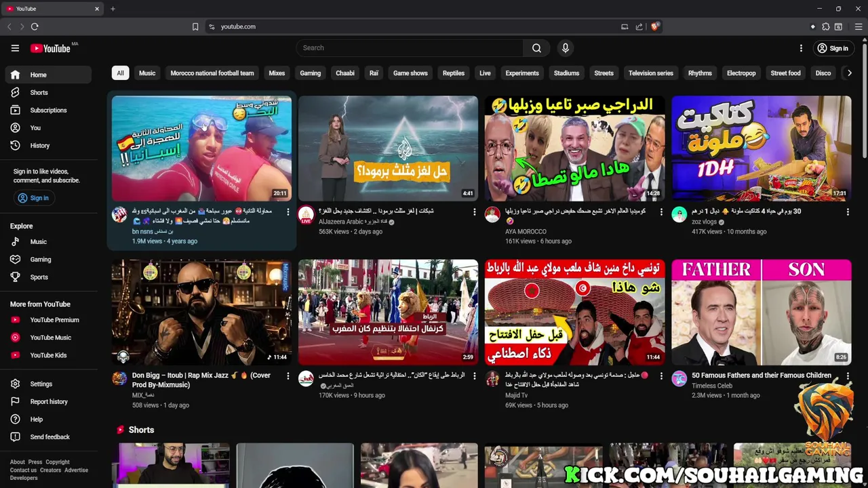
Task: Open the AlJazeera Arabic channel avatar
Action: tap(306, 215)
